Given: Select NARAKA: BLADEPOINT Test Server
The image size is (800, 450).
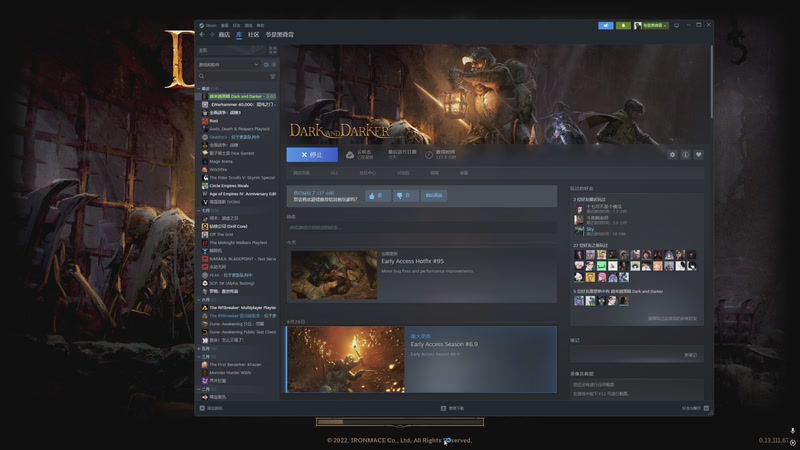Looking at the screenshot, I should pos(238,259).
